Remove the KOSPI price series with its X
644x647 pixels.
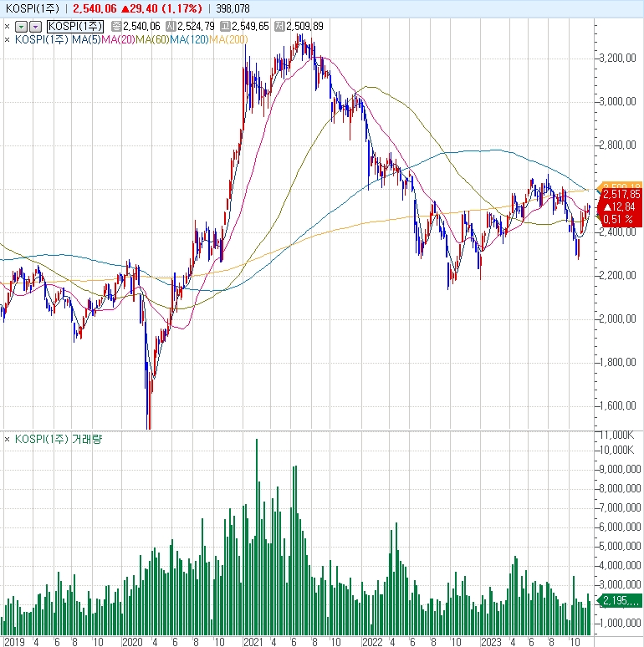click(x=7, y=27)
